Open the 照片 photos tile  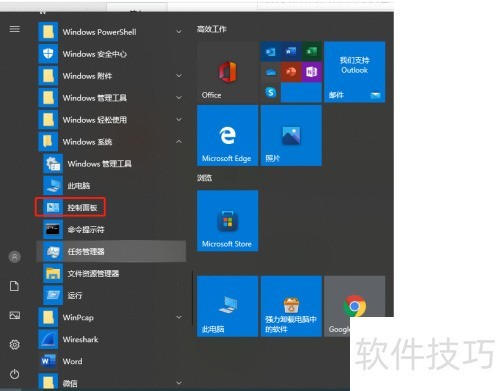pos(291,135)
